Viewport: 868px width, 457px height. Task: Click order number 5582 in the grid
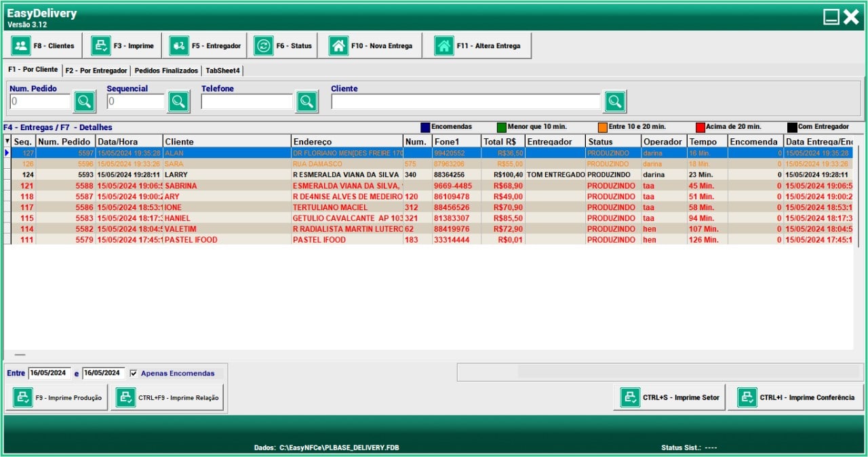66,228
